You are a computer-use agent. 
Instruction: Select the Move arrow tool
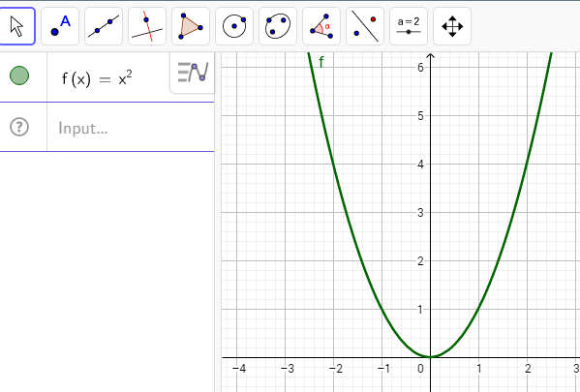(16, 26)
